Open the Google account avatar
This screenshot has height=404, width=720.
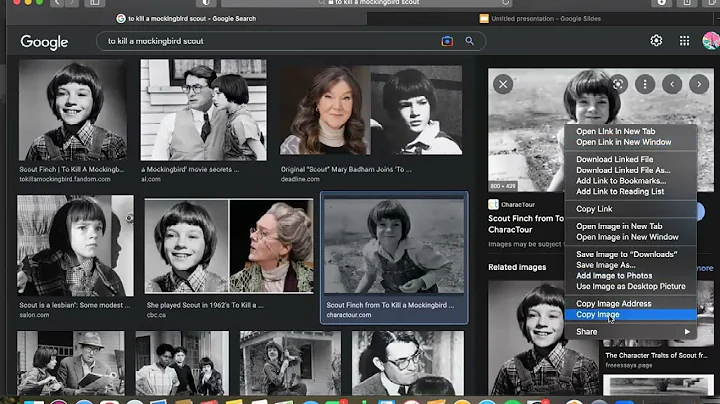click(x=711, y=41)
